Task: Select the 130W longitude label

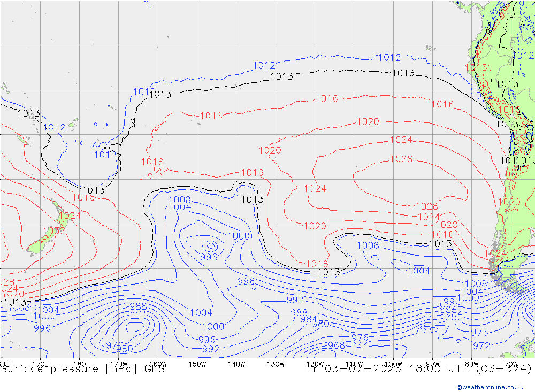Action: point(276,364)
